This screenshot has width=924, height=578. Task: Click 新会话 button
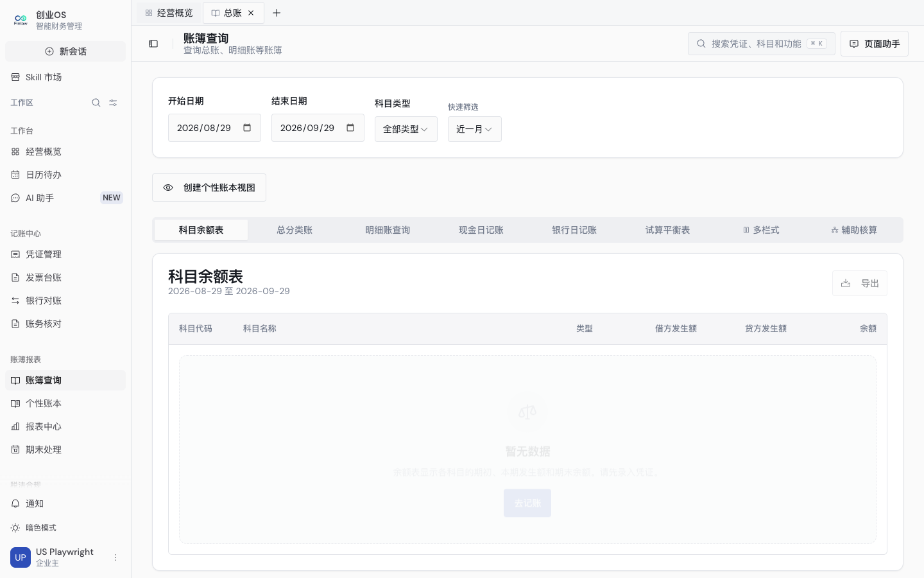coord(65,51)
